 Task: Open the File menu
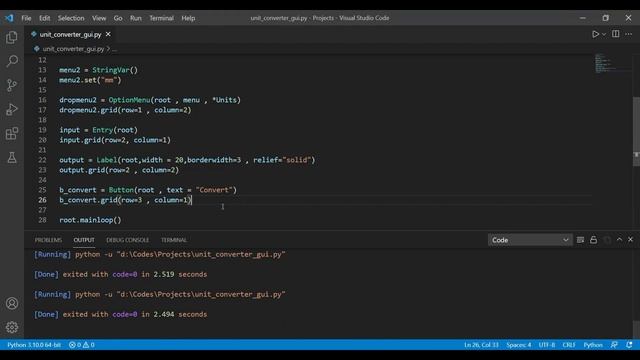(26, 18)
